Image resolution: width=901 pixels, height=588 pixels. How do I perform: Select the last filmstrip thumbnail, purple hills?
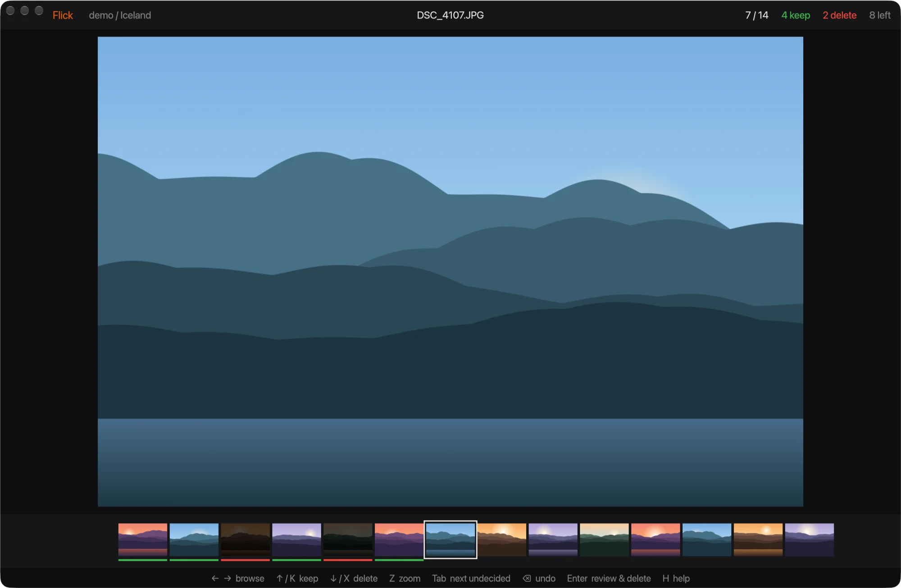pyautogui.click(x=810, y=540)
